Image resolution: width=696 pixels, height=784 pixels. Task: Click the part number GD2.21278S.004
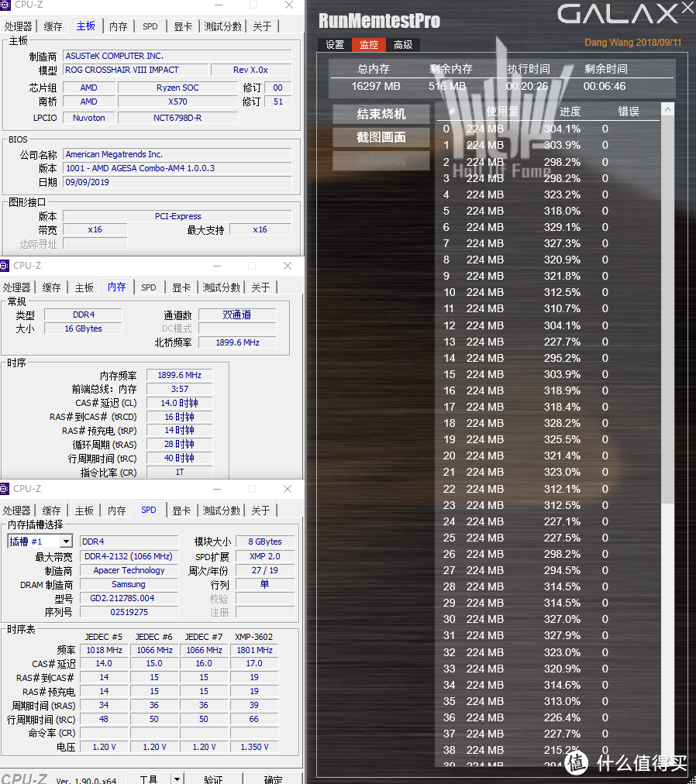click(x=129, y=598)
